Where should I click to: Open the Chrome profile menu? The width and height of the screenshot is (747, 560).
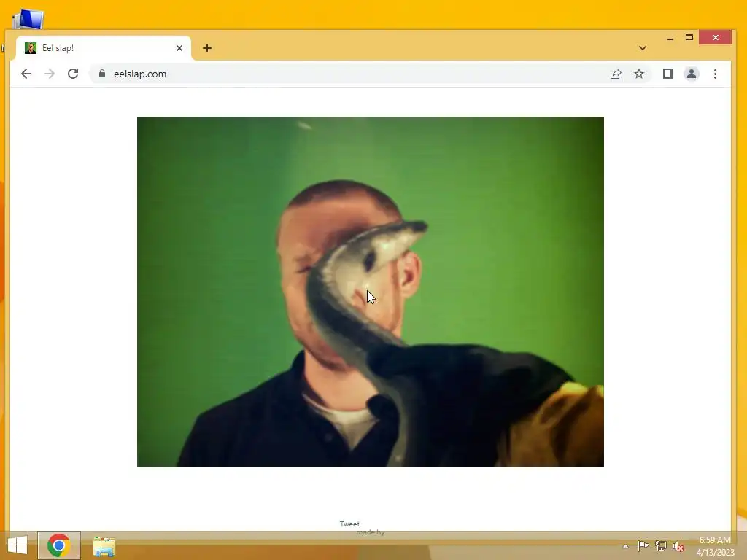(x=692, y=74)
